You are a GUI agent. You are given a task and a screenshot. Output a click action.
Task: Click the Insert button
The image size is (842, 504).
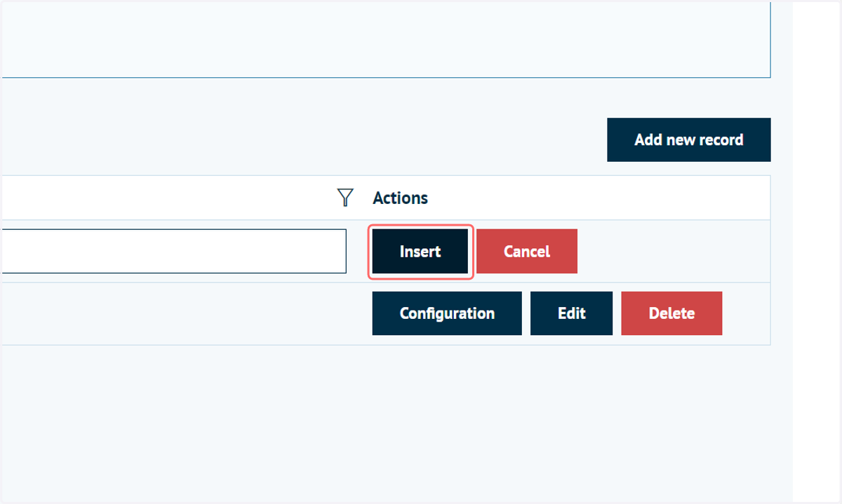[420, 252]
